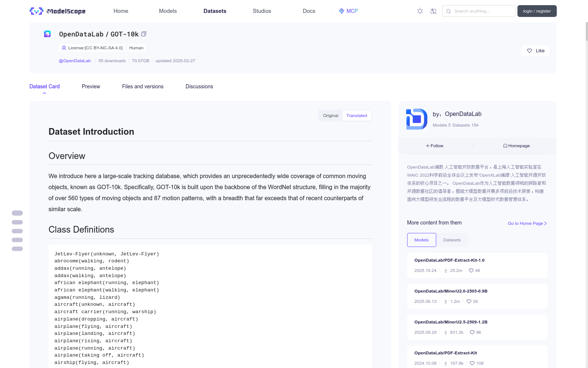This screenshot has width=588, height=368.
Task: Click the MCP diamond icon
Action: (341, 11)
